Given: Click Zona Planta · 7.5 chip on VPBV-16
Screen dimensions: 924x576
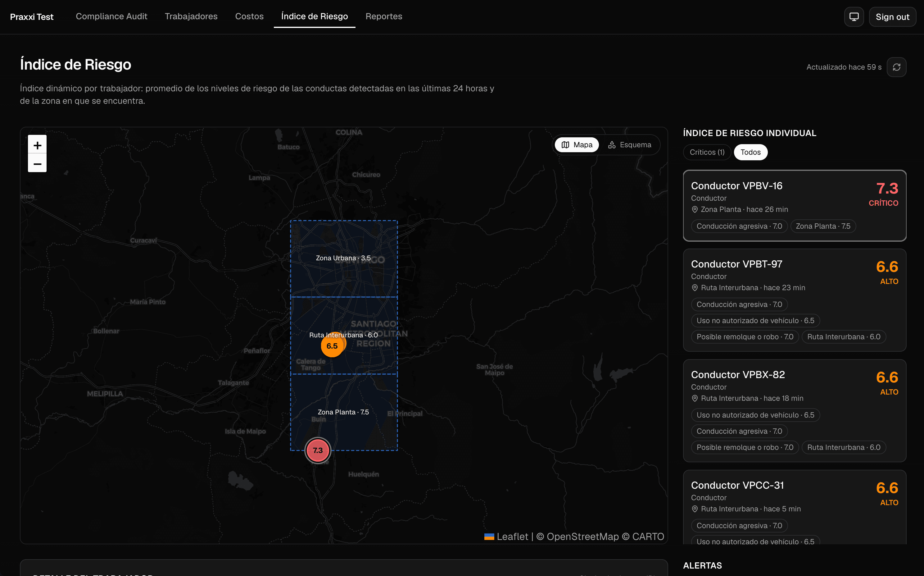Looking at the screenshot, I should click(823, 226).
